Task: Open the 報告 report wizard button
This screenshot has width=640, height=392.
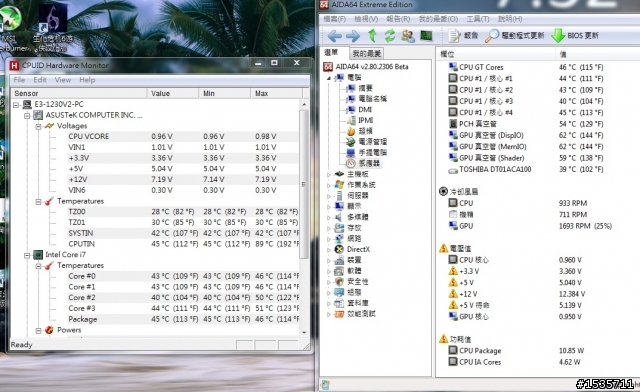Action: click(463, 36)
